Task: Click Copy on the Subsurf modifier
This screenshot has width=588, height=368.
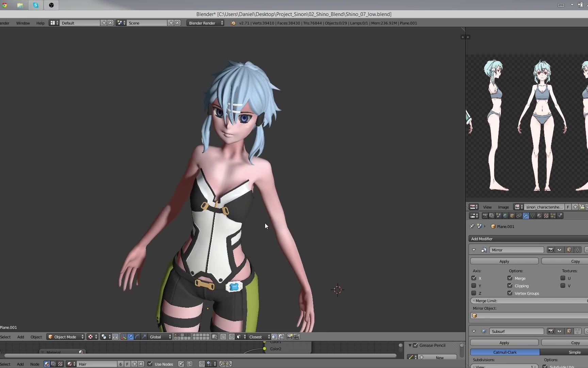Action: (575, 342)
